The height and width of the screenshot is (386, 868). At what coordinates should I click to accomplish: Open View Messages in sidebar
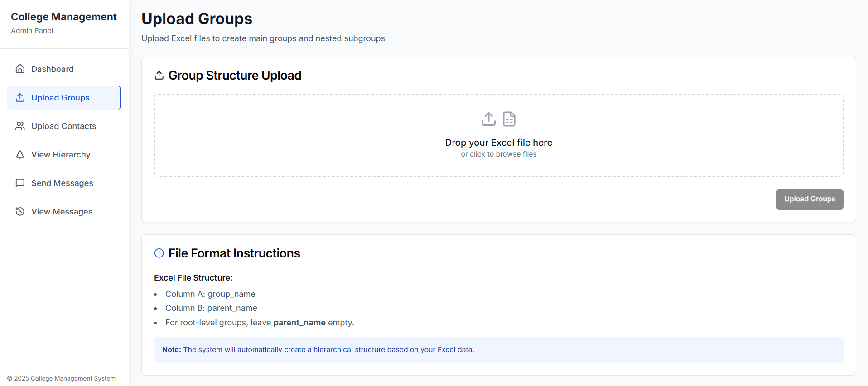coord(64,211)
